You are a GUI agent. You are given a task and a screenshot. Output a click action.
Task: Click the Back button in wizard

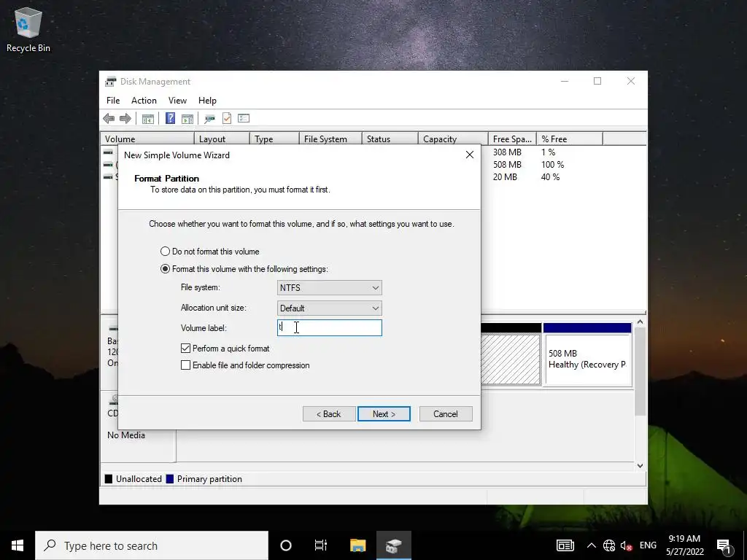(329, 414)
